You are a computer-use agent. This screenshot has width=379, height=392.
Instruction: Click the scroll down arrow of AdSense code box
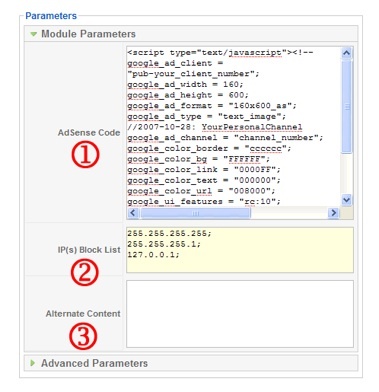click(x=346, y=200)
